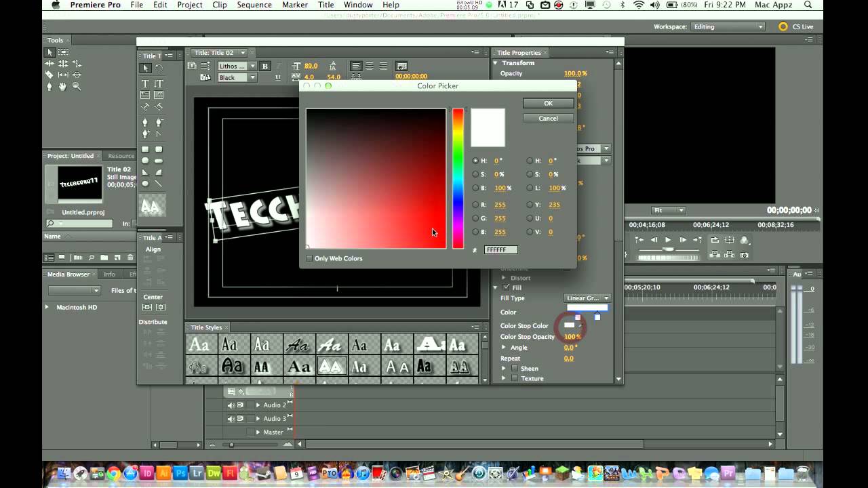Screen dimensions: 868x488
Task: Toggle Underline text formatting
Action: [x=278, y=78]
